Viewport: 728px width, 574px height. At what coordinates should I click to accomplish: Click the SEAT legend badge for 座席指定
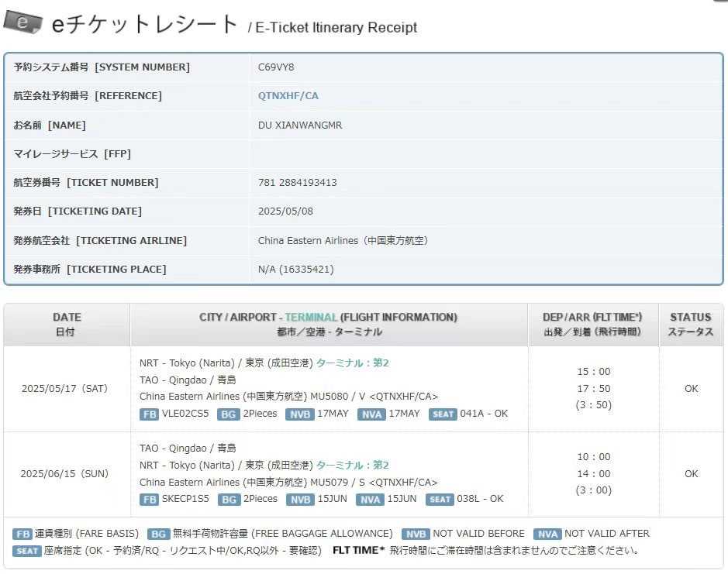click(26, 552)
